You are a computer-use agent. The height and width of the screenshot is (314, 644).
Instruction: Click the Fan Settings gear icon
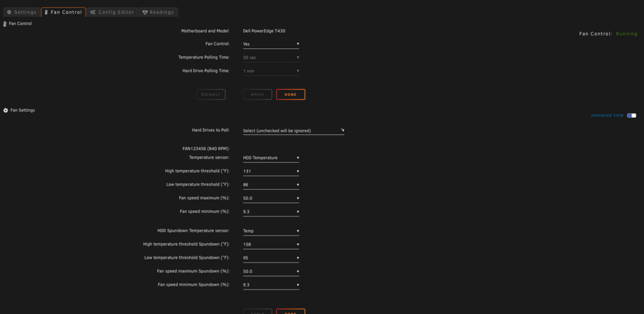(x=6, y=111)
